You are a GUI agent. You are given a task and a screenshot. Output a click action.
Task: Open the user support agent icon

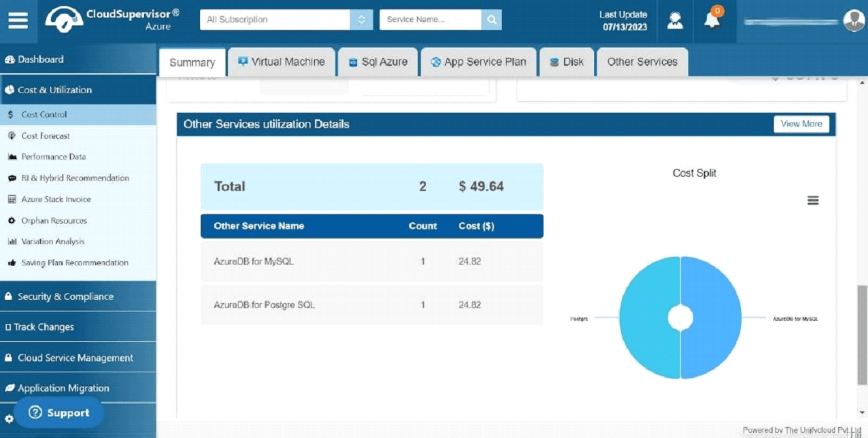coord(675,20)
